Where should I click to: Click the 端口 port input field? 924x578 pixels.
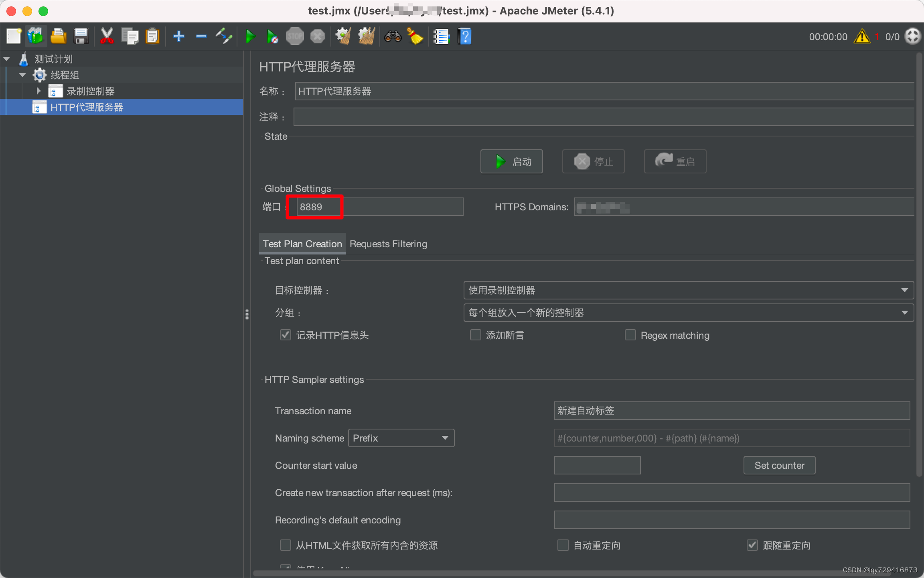coord(379,207)
